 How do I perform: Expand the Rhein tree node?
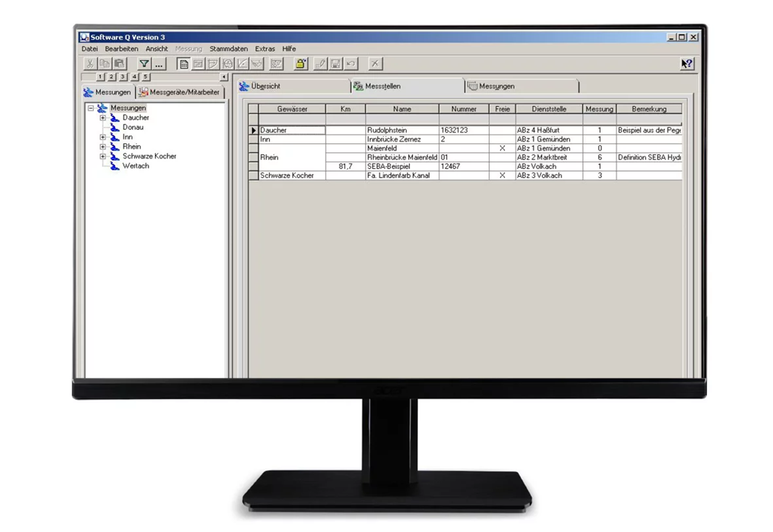[x=103, y=147]
